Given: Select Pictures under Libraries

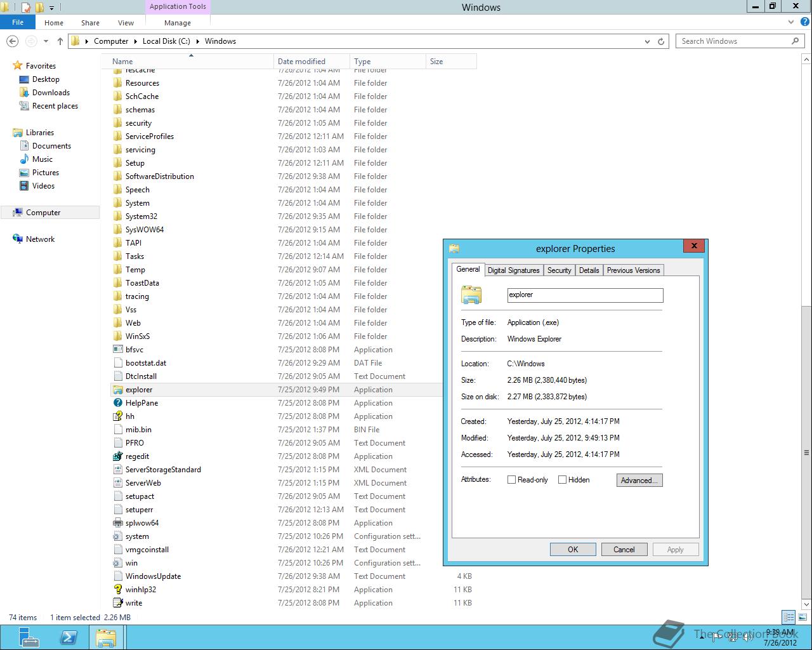Looking at the screenshot, I should 46,173.
